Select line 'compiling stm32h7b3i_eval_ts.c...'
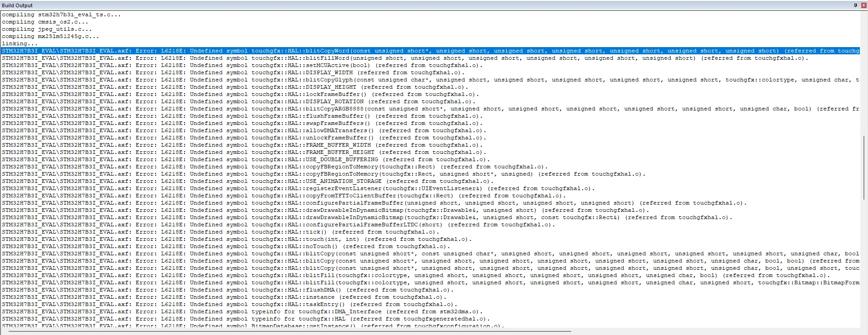Screen dimensions: 868x335 point(62,14)
